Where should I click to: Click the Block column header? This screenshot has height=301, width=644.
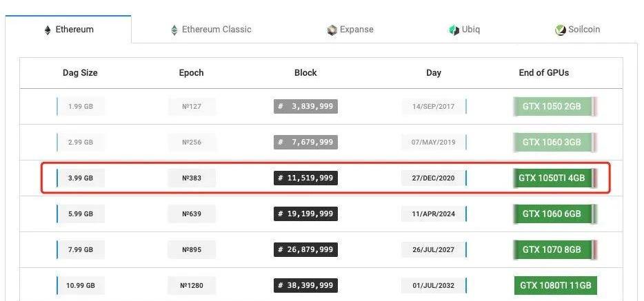pos(305,73)
